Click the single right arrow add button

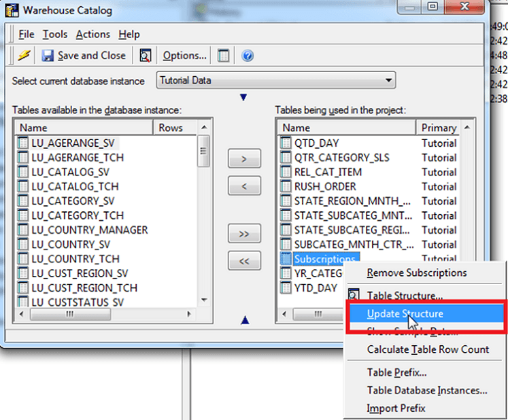click(245, 160)
